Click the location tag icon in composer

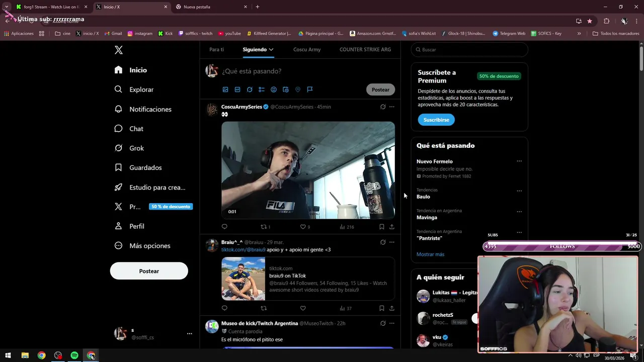pos(298,89)
